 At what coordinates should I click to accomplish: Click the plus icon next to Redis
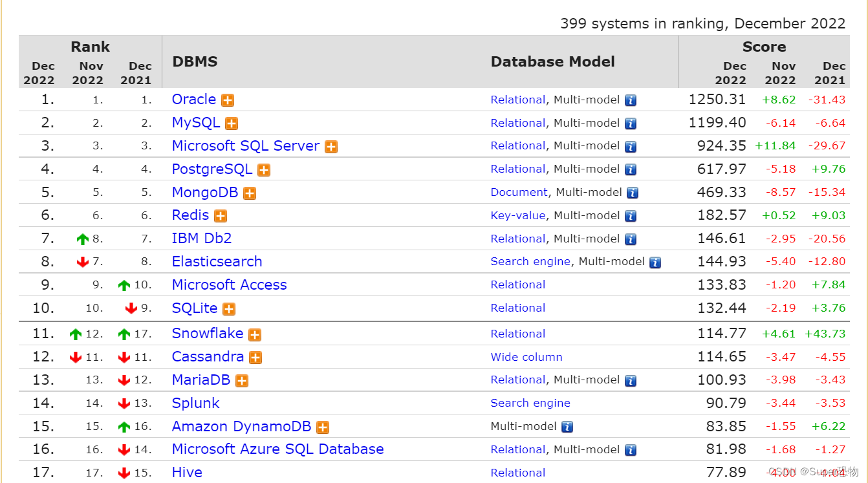(221, 216)
